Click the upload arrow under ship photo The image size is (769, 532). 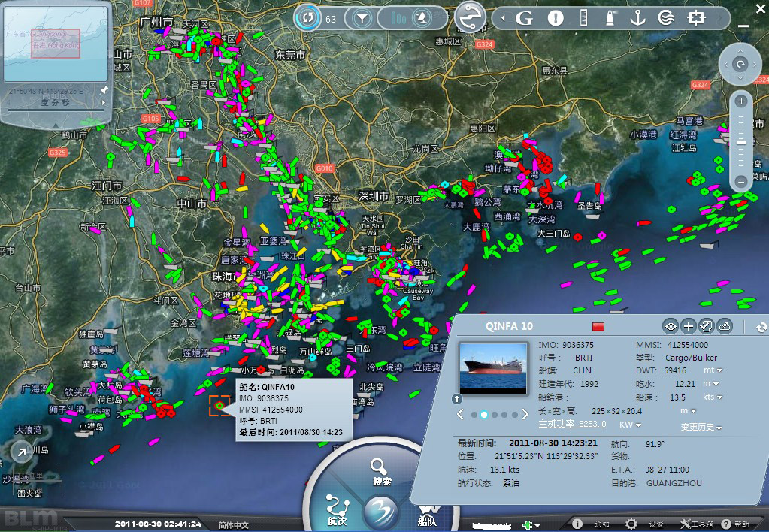457,399
